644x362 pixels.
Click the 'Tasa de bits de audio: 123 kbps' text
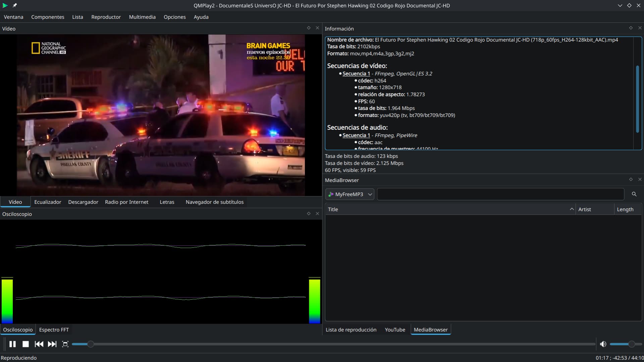(361, 156)
